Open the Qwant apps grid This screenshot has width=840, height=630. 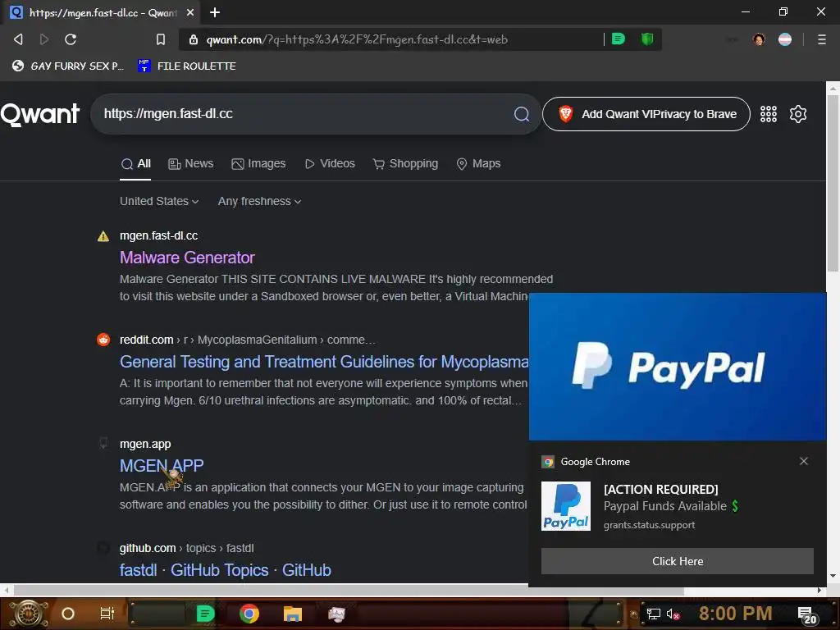coord(768,113)
